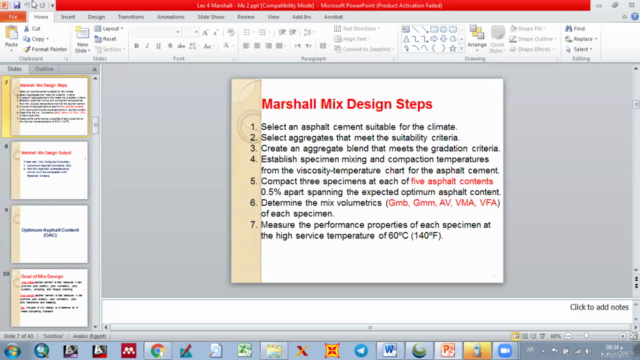Viewport: 640px width, 360px height.
Task: Open Quick Styles gallery
Action: (x=497, y=39)
